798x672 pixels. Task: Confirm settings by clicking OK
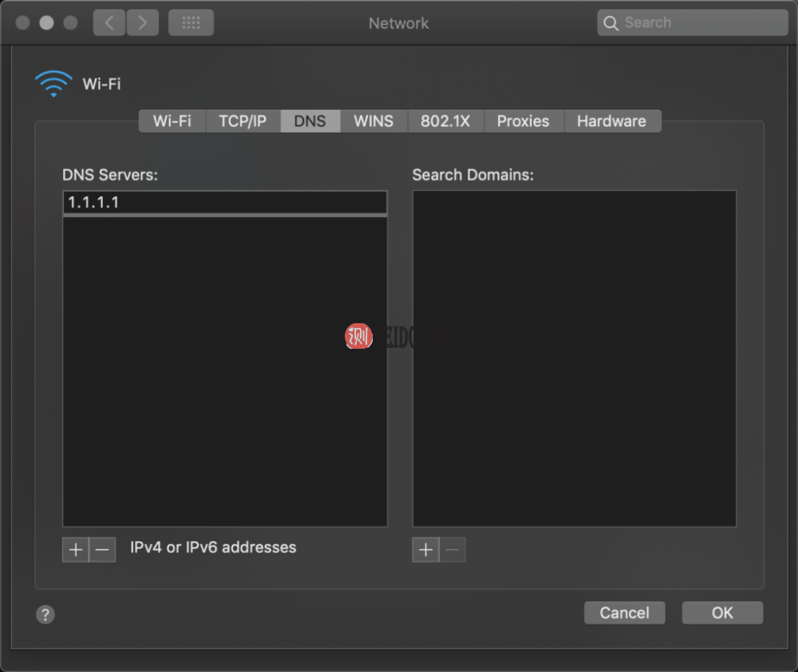coord(721,612)
